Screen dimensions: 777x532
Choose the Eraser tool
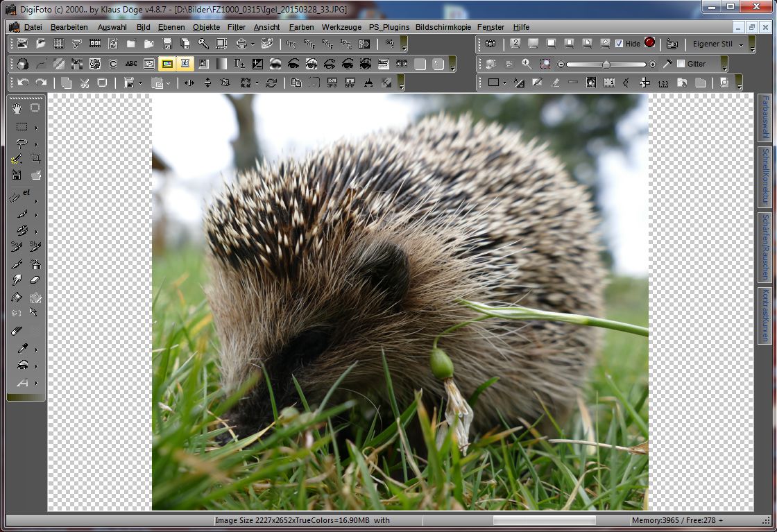tap(35, 280)
